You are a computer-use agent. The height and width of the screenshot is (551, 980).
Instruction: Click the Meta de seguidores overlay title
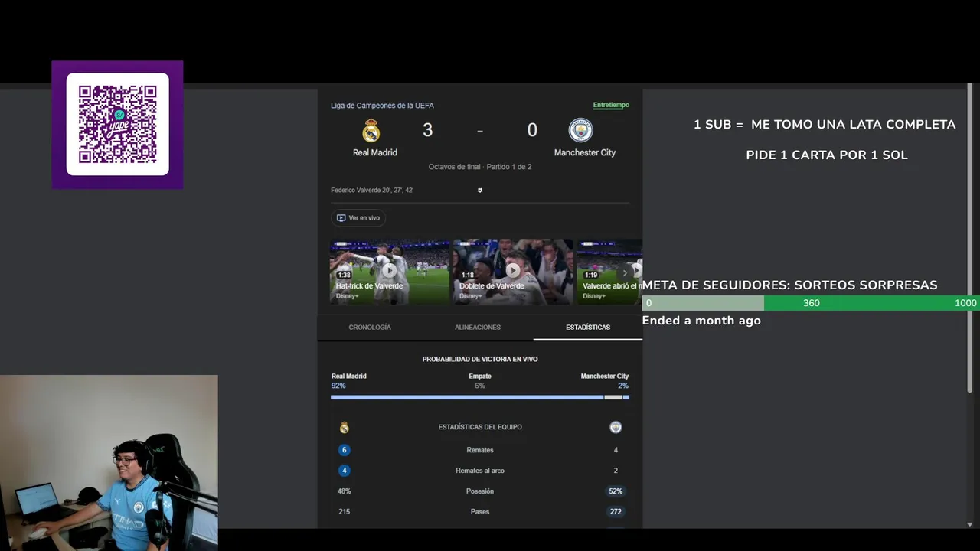point(789,285)
